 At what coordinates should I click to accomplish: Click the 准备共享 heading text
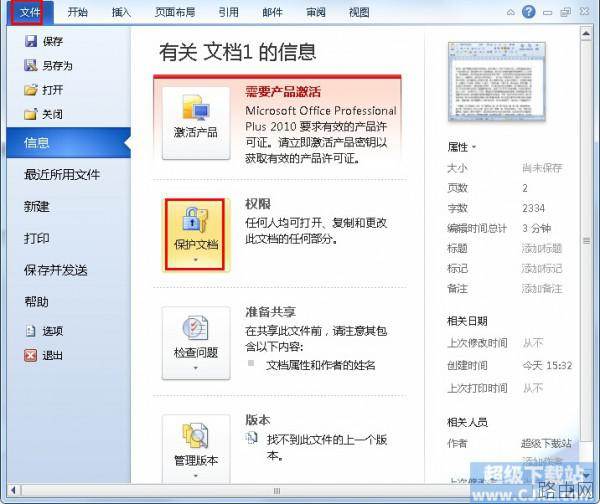(x=270, y=312)
